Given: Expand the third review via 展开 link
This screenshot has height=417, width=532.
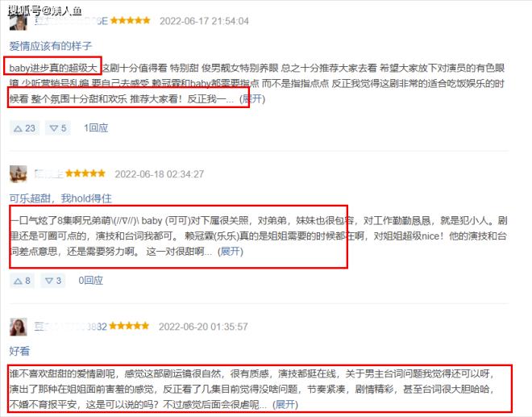Looking at the screenshot, I should pyautogui.click(x=285, y=404).
